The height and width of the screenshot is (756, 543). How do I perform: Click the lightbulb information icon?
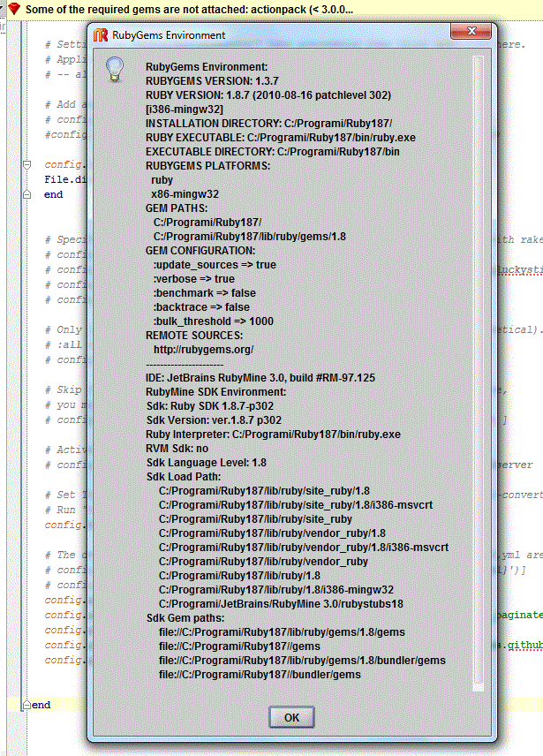pyautogui.click(x=115, y=69)
